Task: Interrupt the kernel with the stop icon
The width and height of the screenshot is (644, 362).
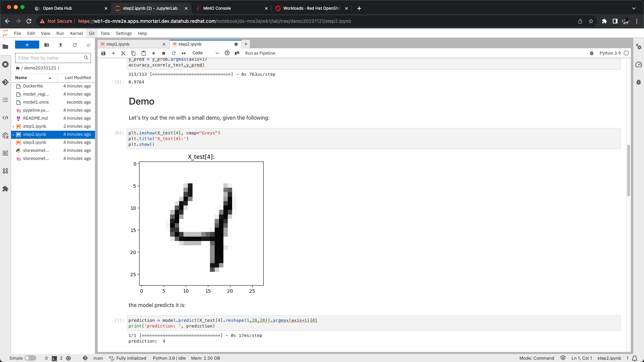Action: pos(164,53)
